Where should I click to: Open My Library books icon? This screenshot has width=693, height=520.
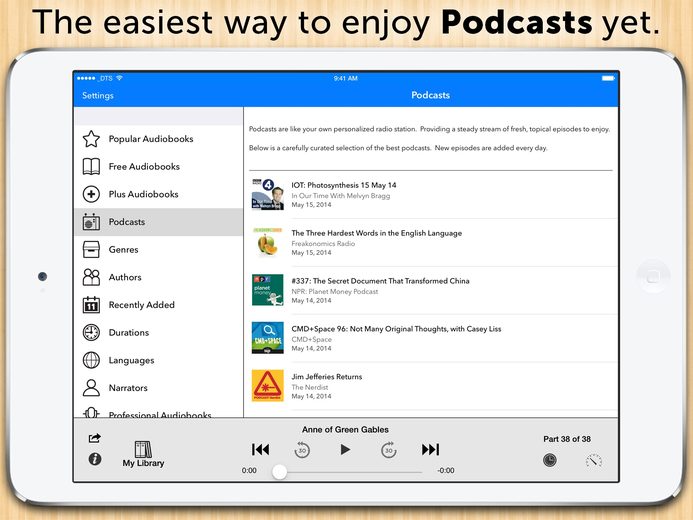tap(143, 449)
